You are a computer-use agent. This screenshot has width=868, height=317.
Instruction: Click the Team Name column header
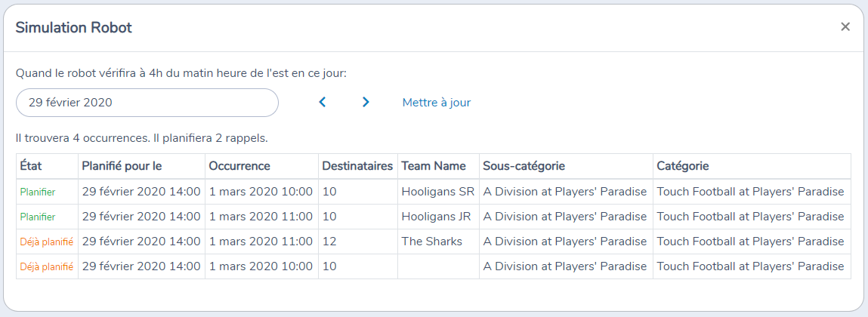[434, 166]
